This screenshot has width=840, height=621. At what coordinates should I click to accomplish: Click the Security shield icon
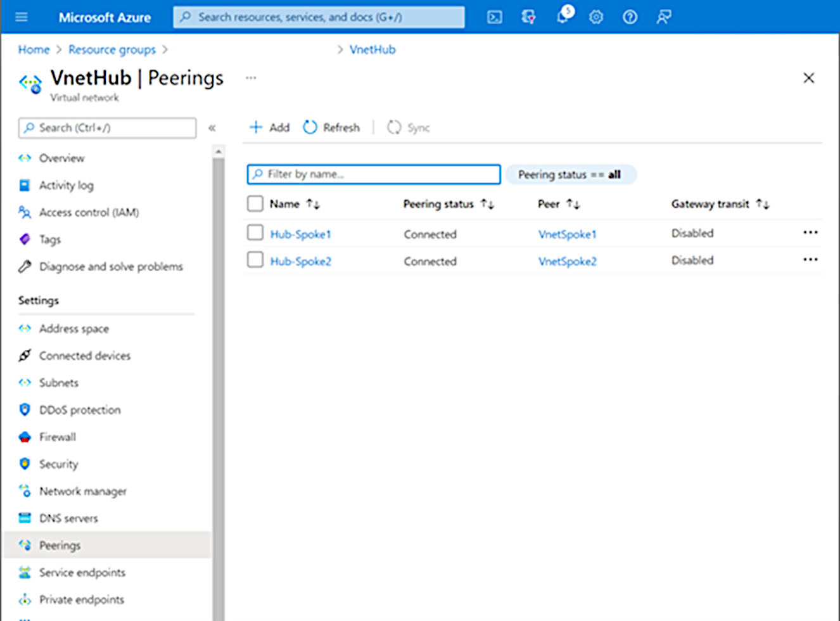tap(25, 464)
